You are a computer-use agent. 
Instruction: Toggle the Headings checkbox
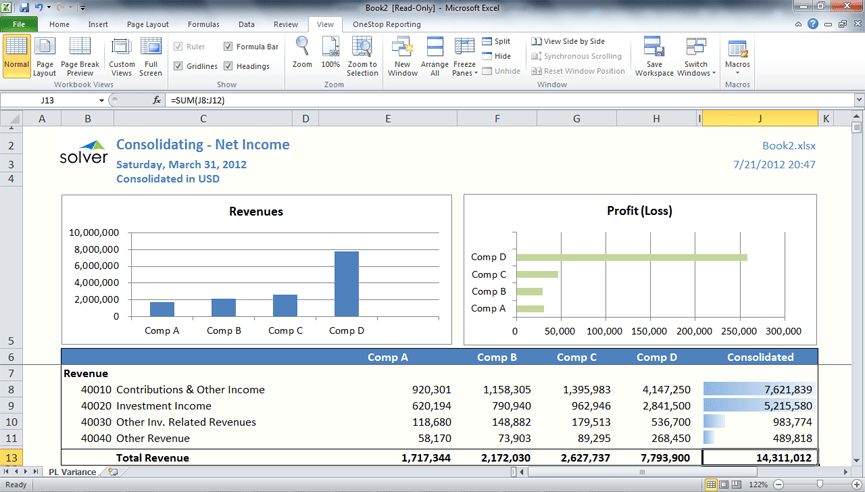pyautogui.click(x=228, y=66)
